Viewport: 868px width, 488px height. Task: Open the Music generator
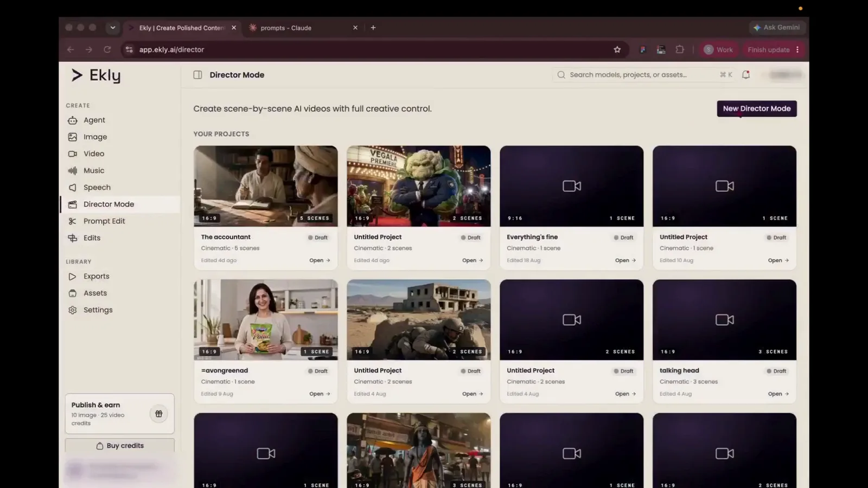click(x=93, y=170)
